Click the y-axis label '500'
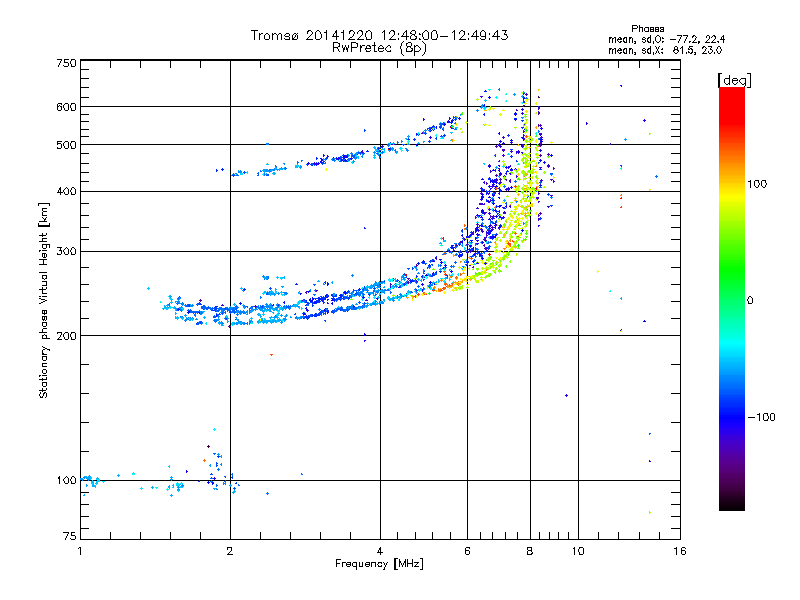This screenshot has height=600, width=800. (66, 145)
